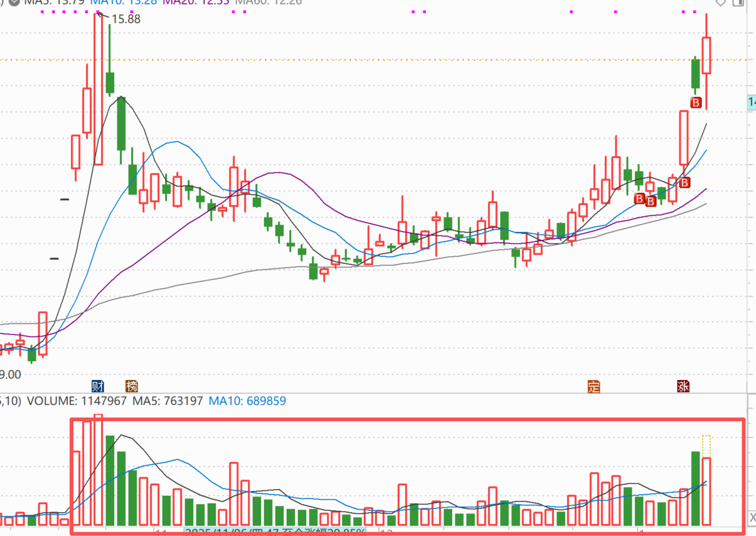This screenshot has height=536, width=756.
Task: Click the brown 榜 ranking list icon
Action: (131, 386)
